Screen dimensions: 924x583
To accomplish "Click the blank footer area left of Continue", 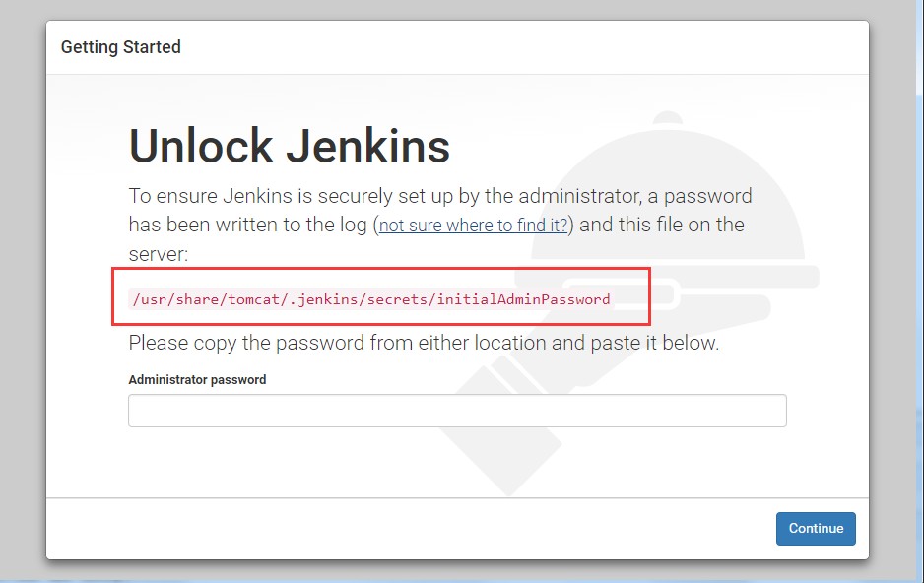I will (394, 528).
